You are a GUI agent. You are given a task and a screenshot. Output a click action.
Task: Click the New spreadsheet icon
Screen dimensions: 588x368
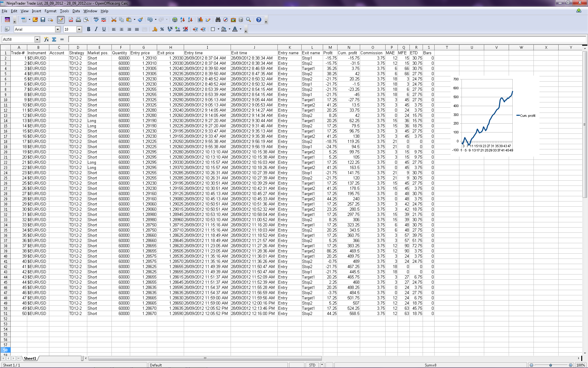point(24,20)
